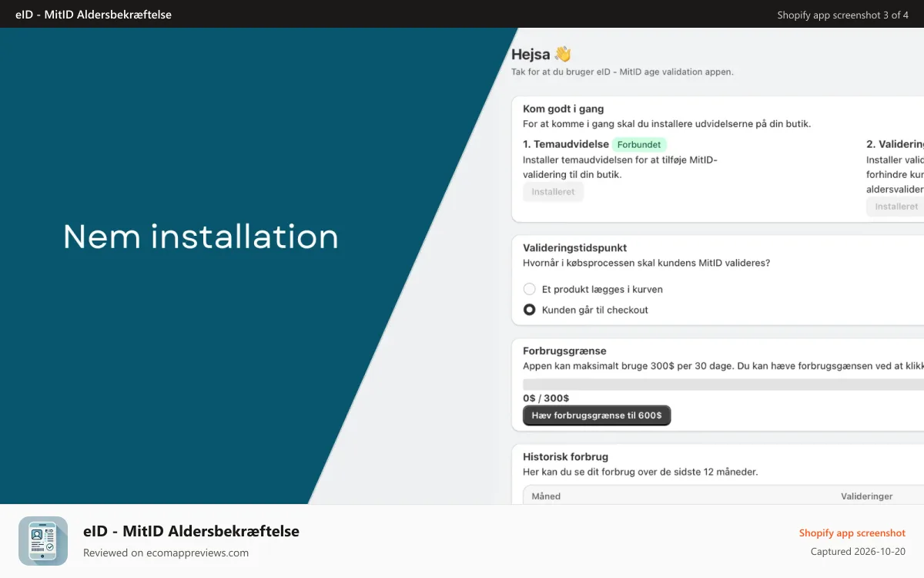
Task: Click 'Reviewed on ecomappreviews.com' text
Action: coord(166,553)
